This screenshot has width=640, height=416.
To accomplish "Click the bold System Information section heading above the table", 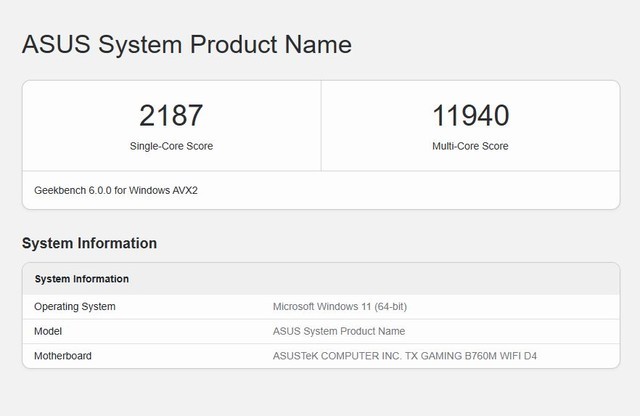I will (89, 243).
